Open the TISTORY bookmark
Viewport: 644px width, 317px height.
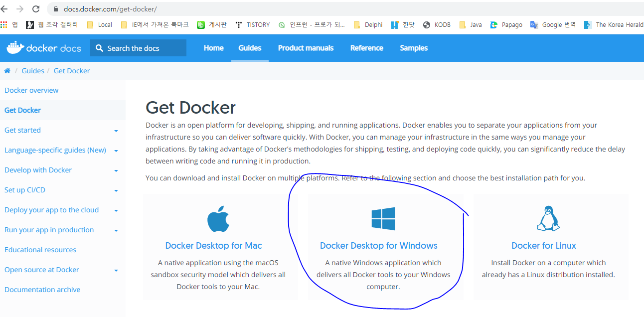click(x=252, y=24)
